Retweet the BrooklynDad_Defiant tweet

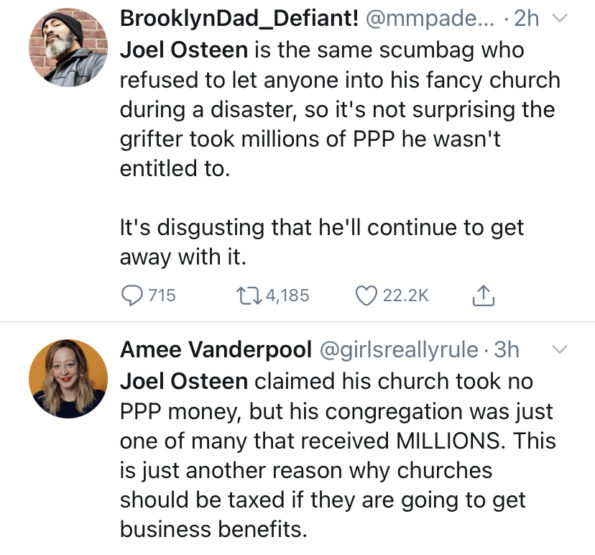pos(249,296)
